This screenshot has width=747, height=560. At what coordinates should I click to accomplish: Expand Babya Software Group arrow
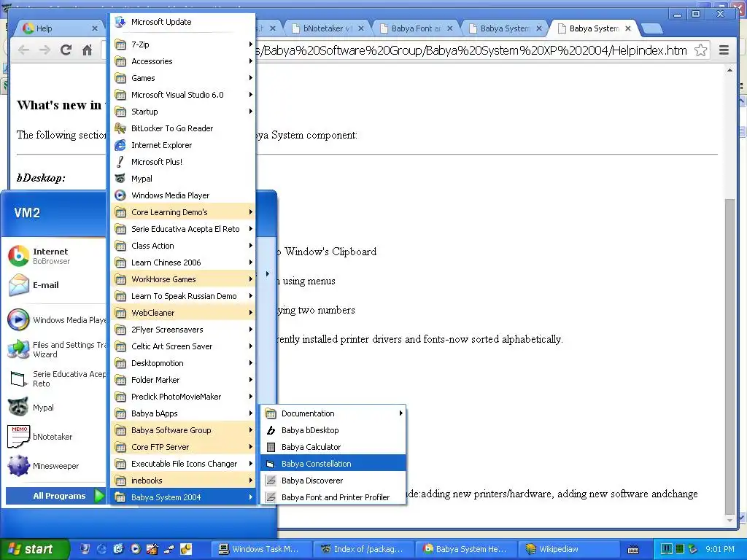pos(251,430)
